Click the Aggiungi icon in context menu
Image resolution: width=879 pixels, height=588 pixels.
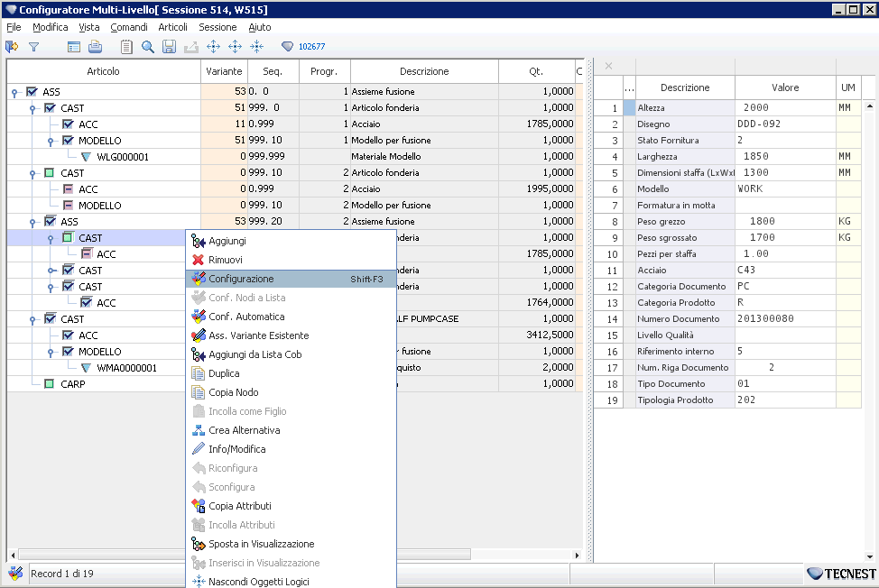pyautogui.click(x=198, y=241)
